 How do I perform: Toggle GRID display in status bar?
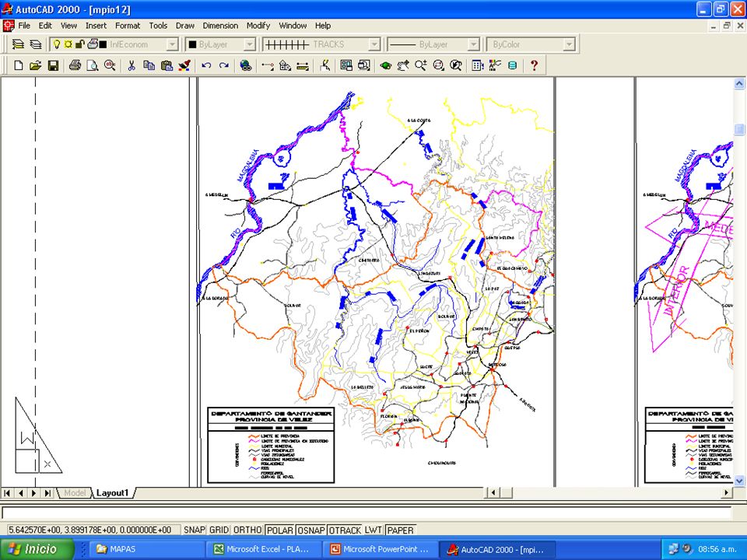pyautogui.click(x=219, y=530)
